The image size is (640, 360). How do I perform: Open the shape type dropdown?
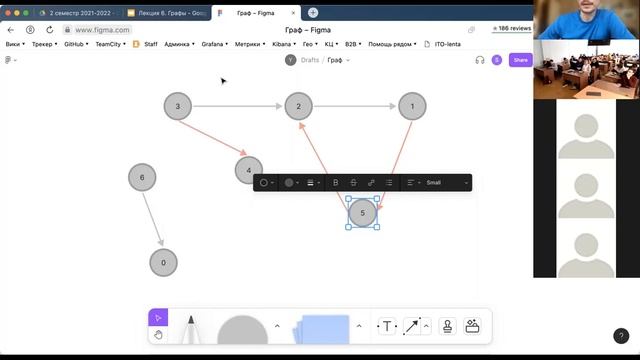(267, 182)
